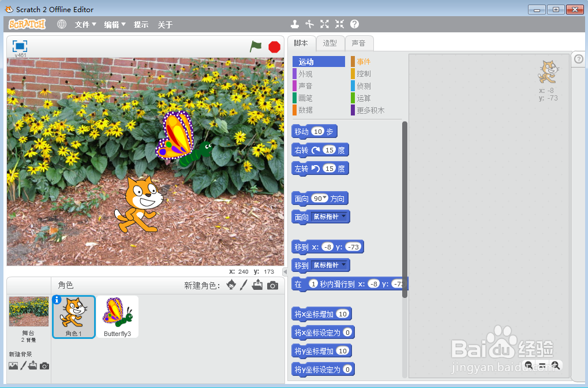This screenshot has width=588, height=388.
Task: Click the green flag to start
Action: click(256, 47)
